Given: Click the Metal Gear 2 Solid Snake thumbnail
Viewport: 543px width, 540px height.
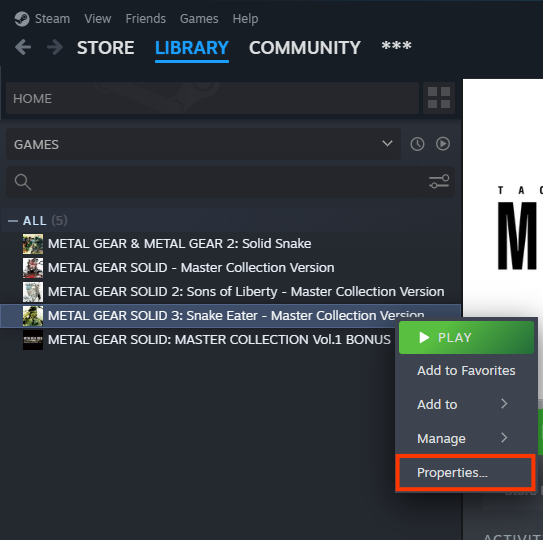Looking at the screenshot, I should click(x=33, y=244).
